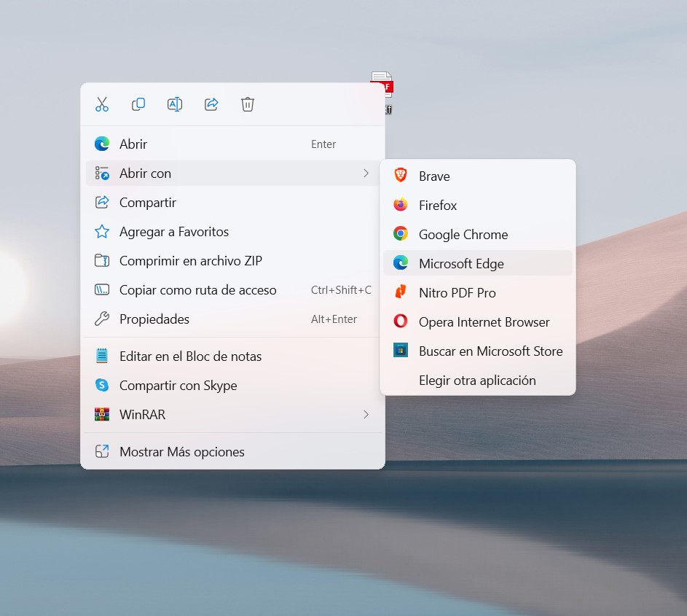
Task: Click the Cut scissors icon
Action: pyautogui.click(x=102, y=104)
